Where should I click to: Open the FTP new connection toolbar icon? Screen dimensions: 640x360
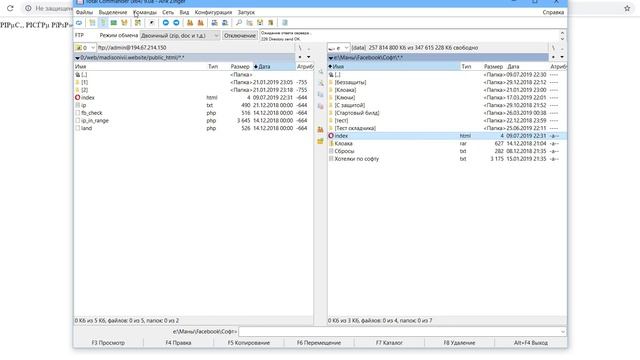coord(225,23)
